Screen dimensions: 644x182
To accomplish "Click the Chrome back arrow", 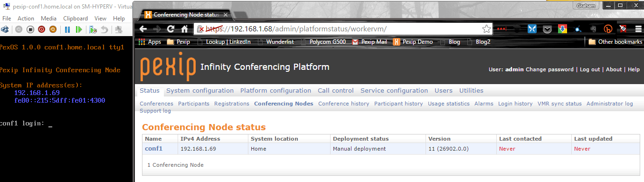I will [x=143, y=29].
